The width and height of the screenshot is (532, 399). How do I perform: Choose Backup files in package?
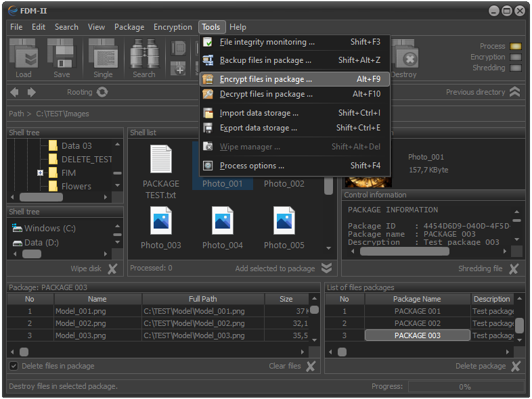point(294,60)
